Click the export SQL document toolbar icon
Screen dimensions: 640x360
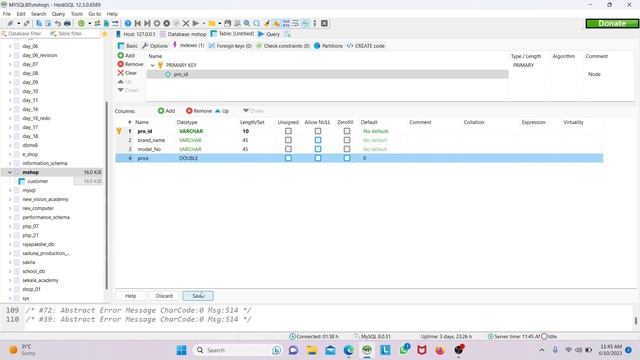click(106, 23)
